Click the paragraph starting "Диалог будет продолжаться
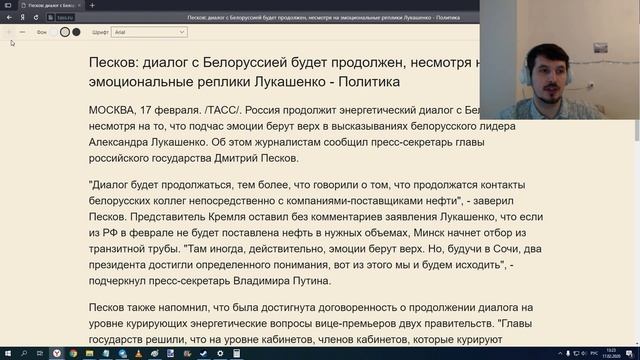The height and width of the screenshot is (360, 640). point(316,233)
